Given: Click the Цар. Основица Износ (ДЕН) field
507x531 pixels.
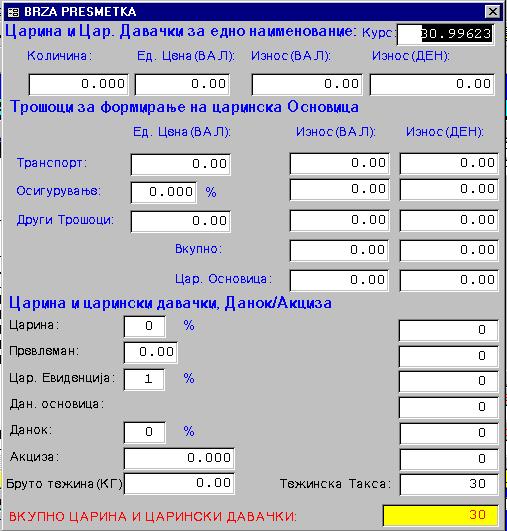Looking at the screenshot, I should pos(449,280).
